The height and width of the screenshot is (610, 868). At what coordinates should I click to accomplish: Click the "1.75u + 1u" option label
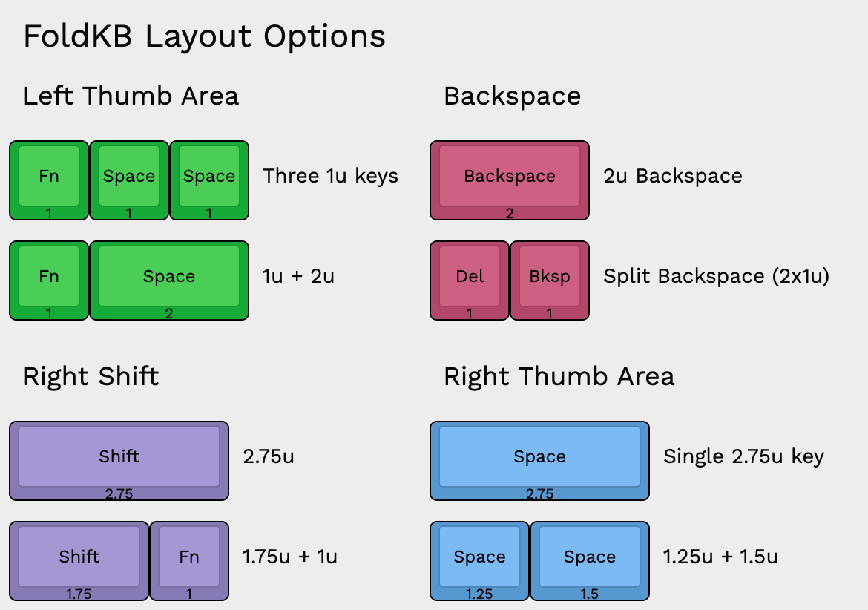tap(290, 557)
